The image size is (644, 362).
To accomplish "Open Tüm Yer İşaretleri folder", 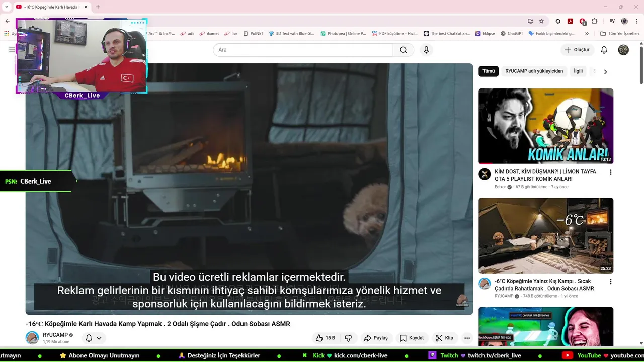I will pyautogui.click(x=619, y=34).
